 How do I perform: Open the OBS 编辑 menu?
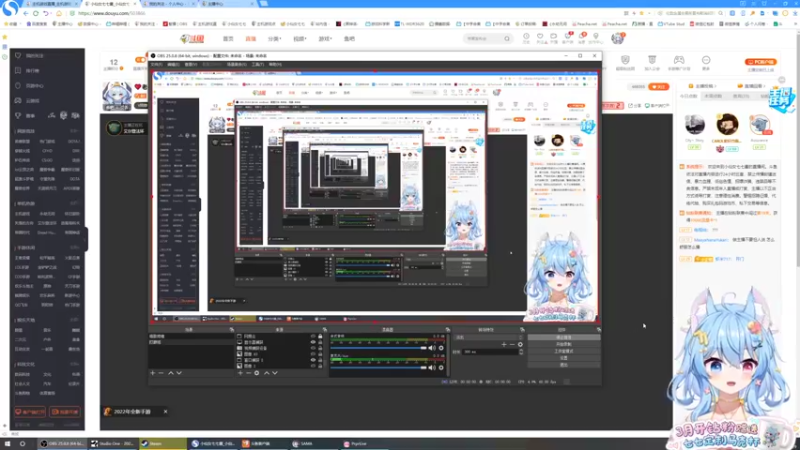[x=173, y=65]
